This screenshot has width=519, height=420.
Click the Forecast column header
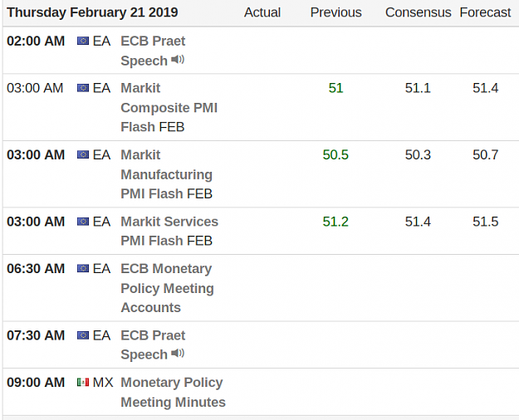click(x=485, y=12)
